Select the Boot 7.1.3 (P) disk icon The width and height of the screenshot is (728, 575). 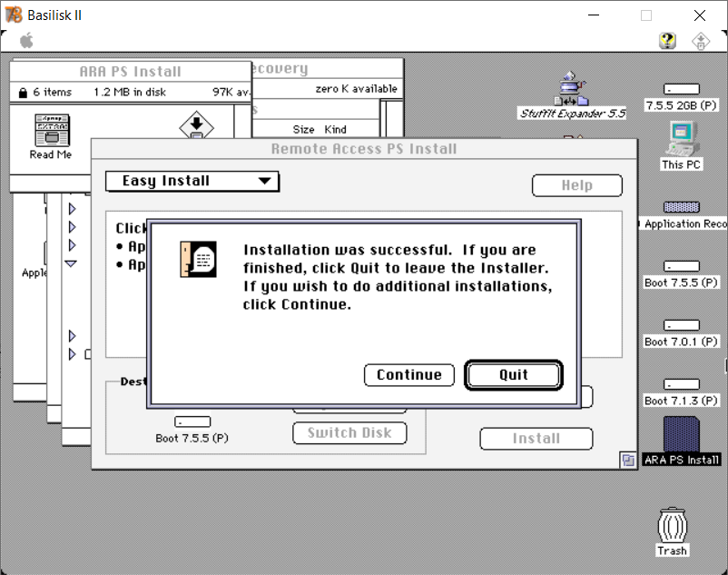click(681, 384)
